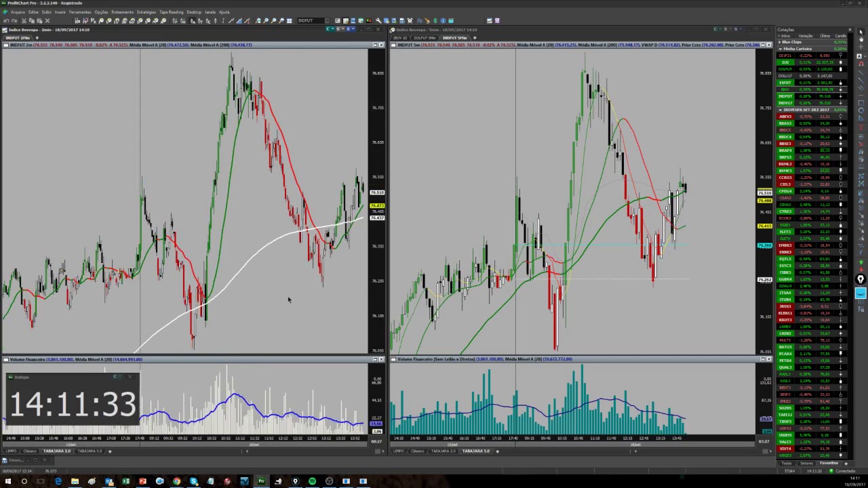Open Excel from taskbar

[125, 481]
